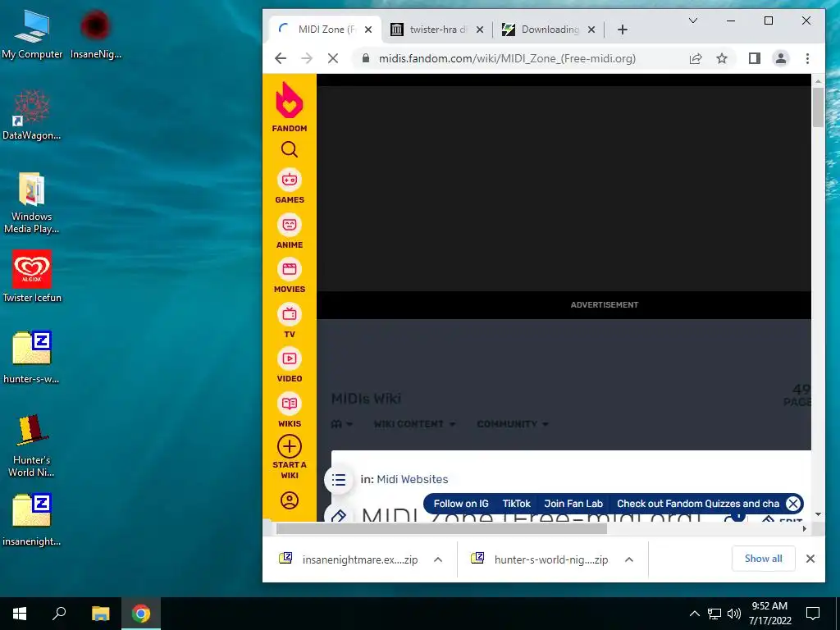Viewport: 840px width, 630px height.
Task: Open the Midi Websites category link
Action: (412, 479)
